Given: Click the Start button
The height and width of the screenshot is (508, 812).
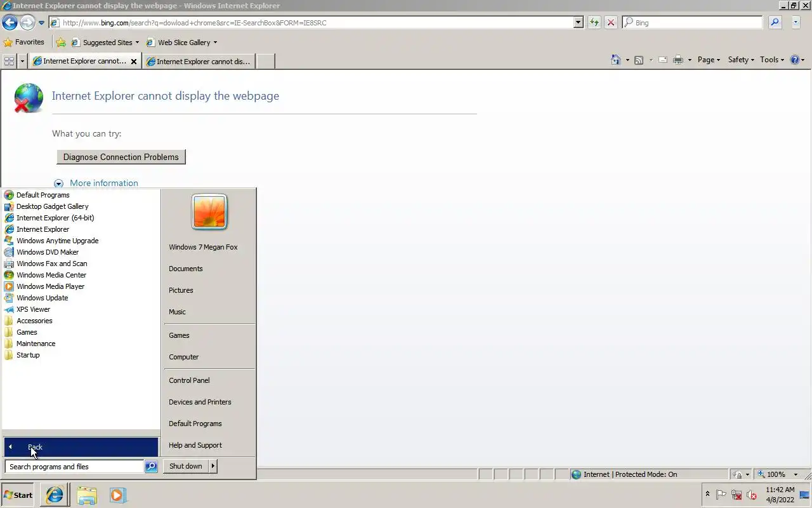Looking at the screenshot, I should (18, 495).
